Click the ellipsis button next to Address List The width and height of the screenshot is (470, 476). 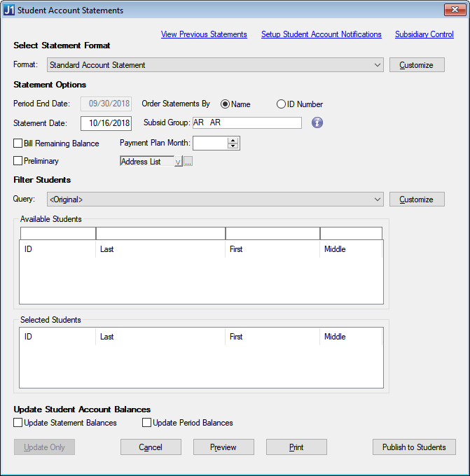(x=188, y=162)
